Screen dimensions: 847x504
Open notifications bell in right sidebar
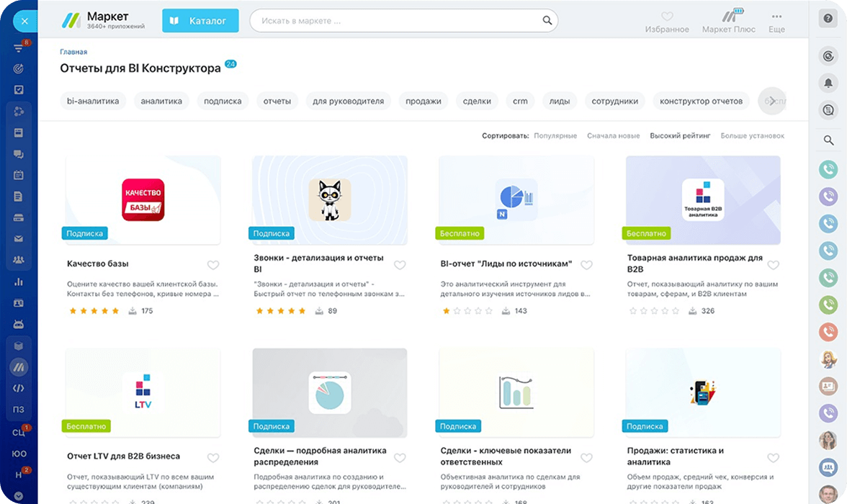pos(828,84)
